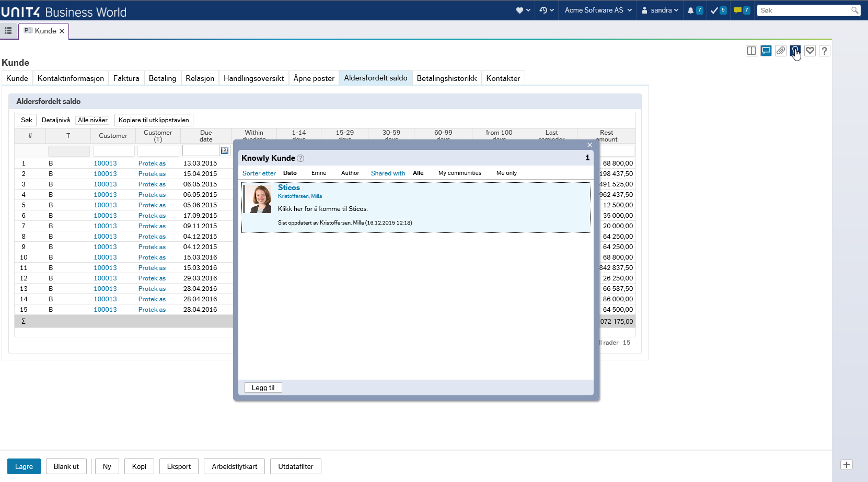Screen dimensions: 868x482
Task: Add page to favorites heart icon
Action: (810, 51)
